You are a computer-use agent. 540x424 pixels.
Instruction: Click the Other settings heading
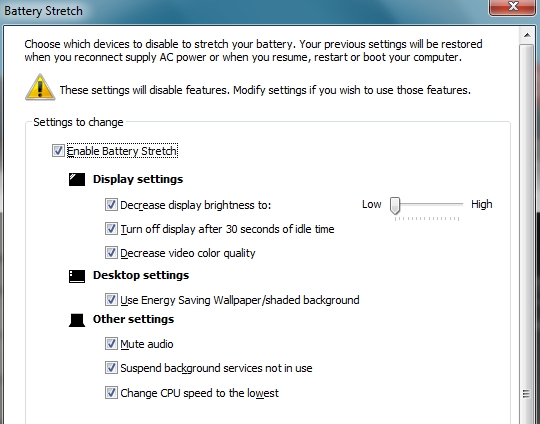point(133,320)
